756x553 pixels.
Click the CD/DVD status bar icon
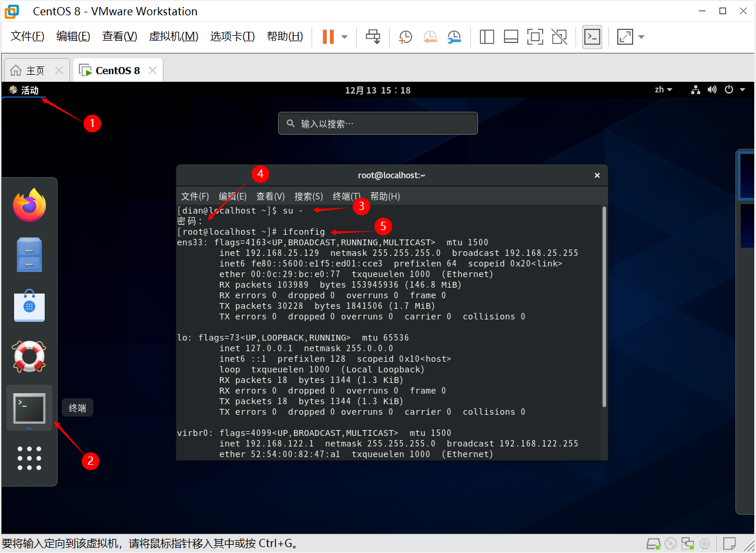click(671, 544)
